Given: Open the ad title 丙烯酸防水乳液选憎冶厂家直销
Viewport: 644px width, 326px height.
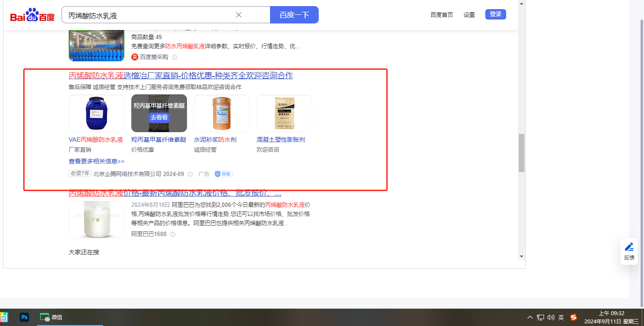Looking at the screenshot, I should [x=181, y=76].
